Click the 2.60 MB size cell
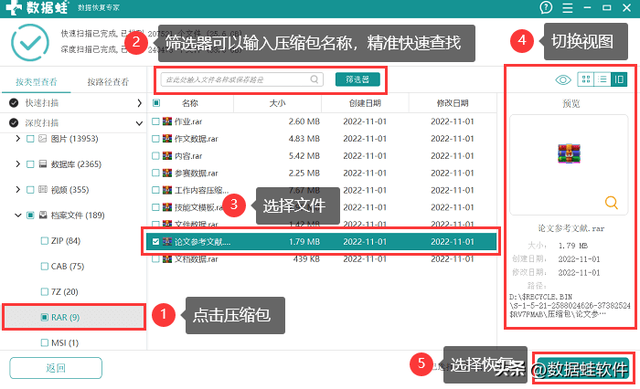Image resolution: width=640 pixels, height=389 pixels. (304, 121)
